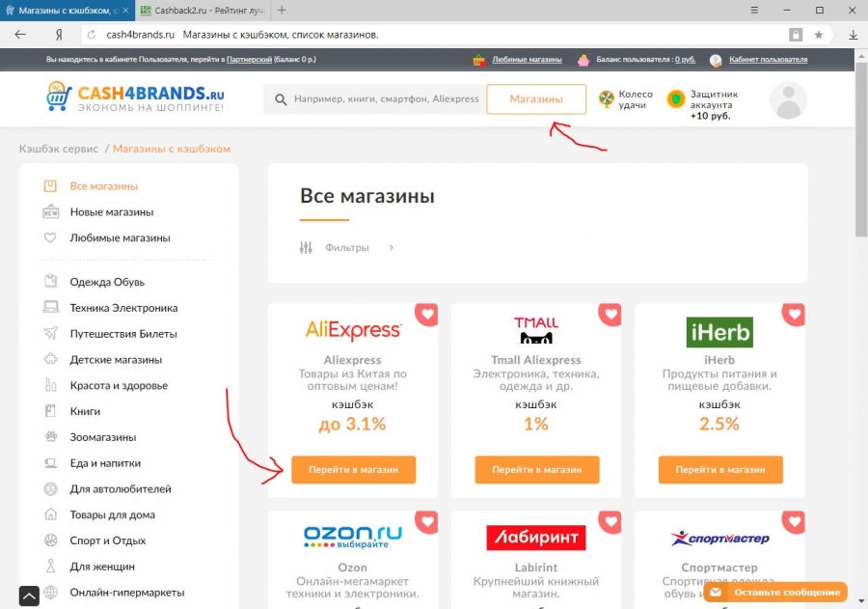Click the Товары для дома house icon

[x=50, y=514]
